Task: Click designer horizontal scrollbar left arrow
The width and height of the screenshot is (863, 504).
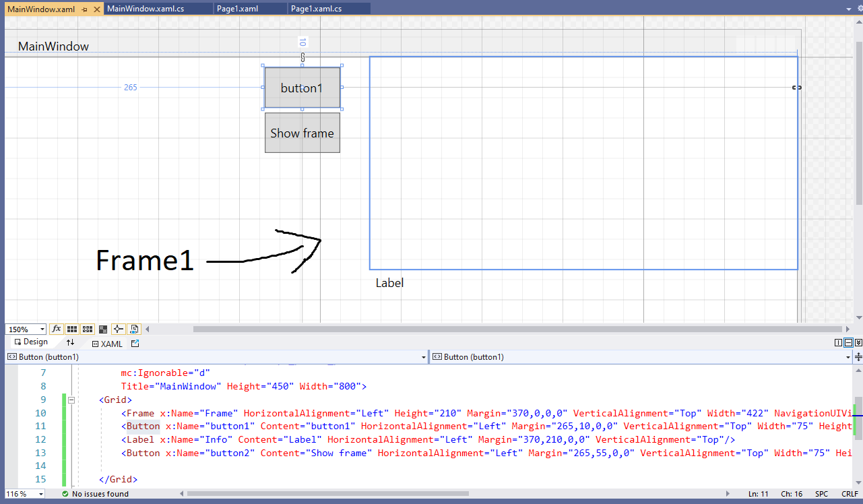Action: coord(148,329)
